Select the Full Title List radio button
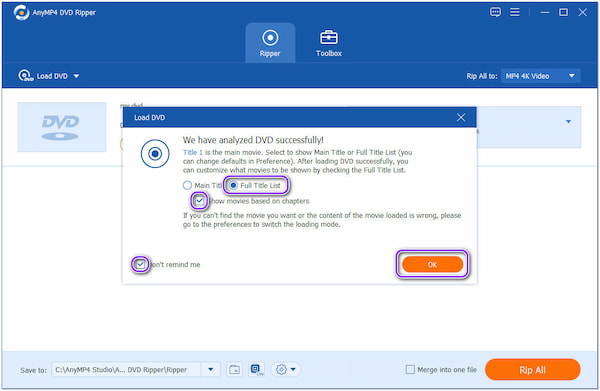The image size is (600, 391). pos(233,186)
